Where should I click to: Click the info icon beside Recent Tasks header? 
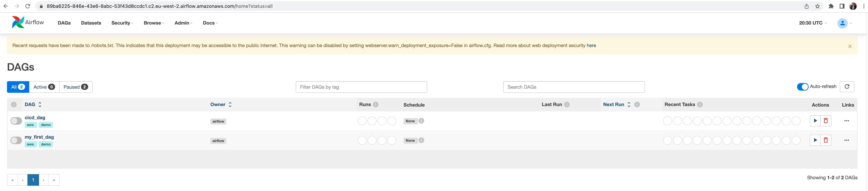coord(700,104)
